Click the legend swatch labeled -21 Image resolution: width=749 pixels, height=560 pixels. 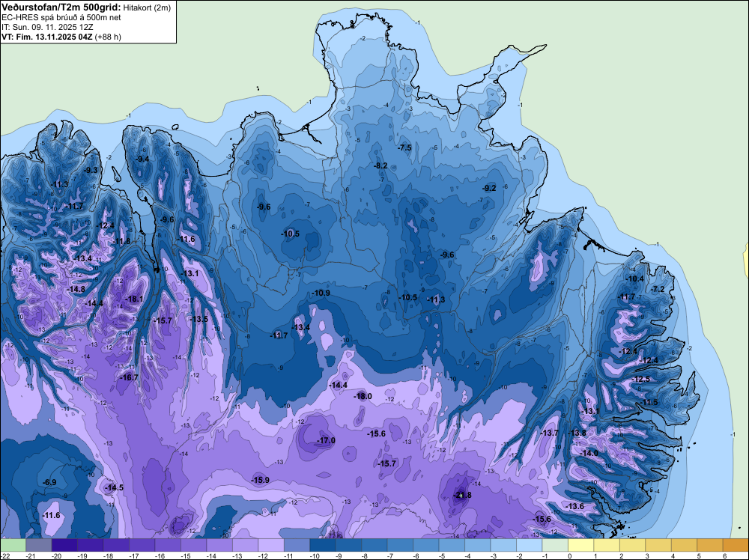point(39,545)
